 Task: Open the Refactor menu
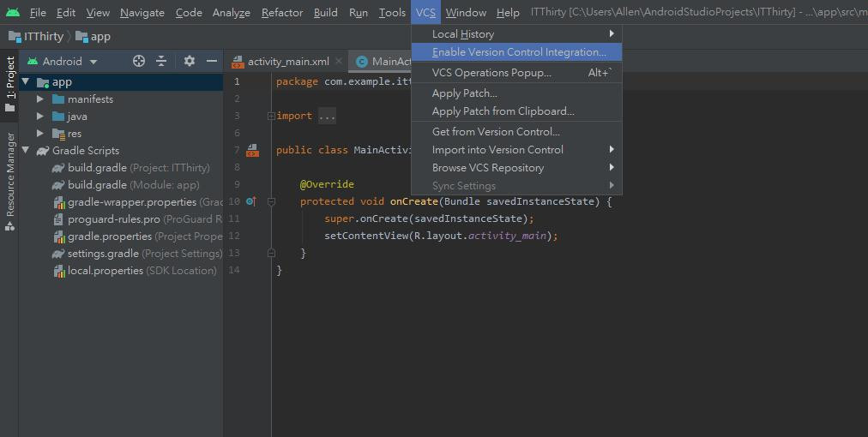tap(282, 12)
